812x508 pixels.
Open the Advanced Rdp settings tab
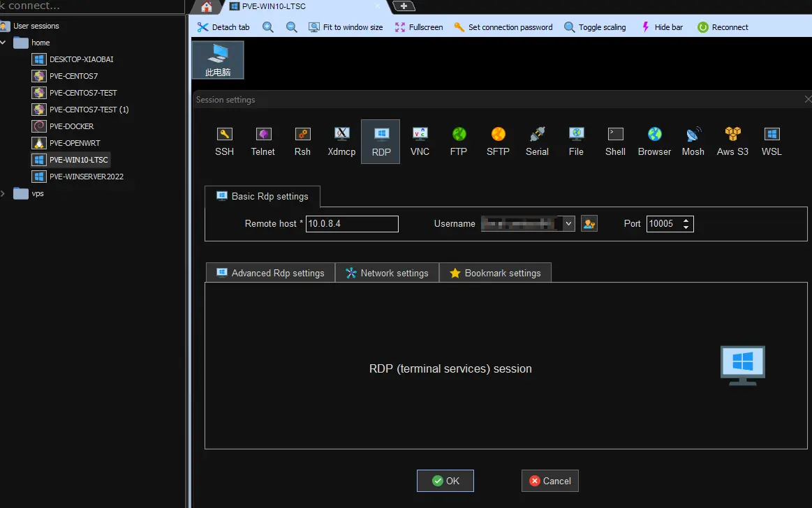(x=270, y=273)
